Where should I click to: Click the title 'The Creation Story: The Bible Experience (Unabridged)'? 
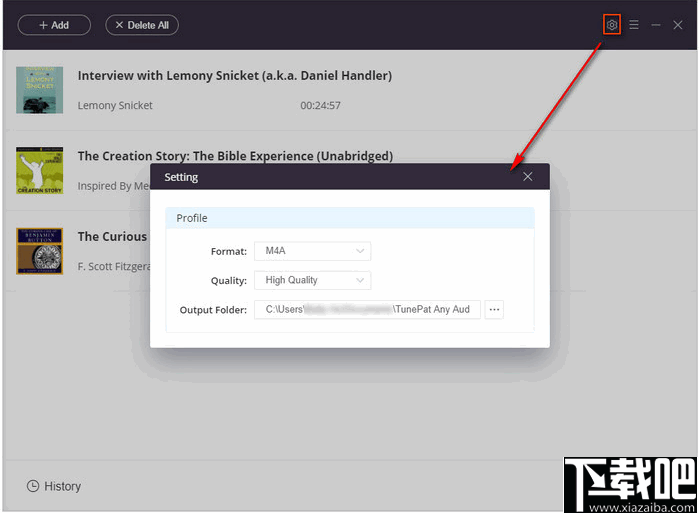(x=235, y=156)
